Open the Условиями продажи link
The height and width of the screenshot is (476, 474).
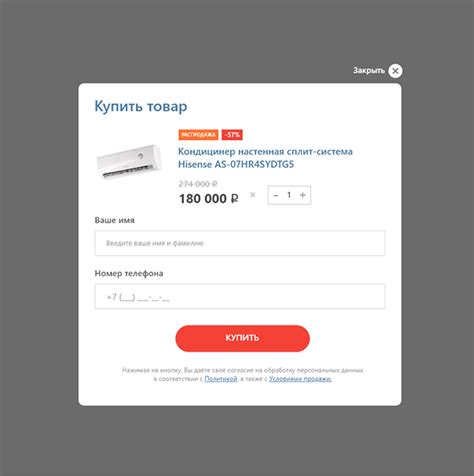(x=300, y=379)
